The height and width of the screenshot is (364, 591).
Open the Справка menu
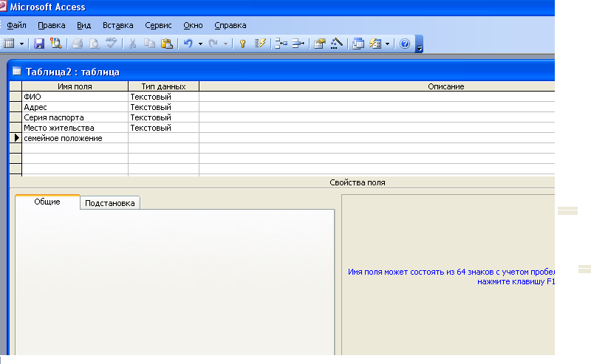230,25
